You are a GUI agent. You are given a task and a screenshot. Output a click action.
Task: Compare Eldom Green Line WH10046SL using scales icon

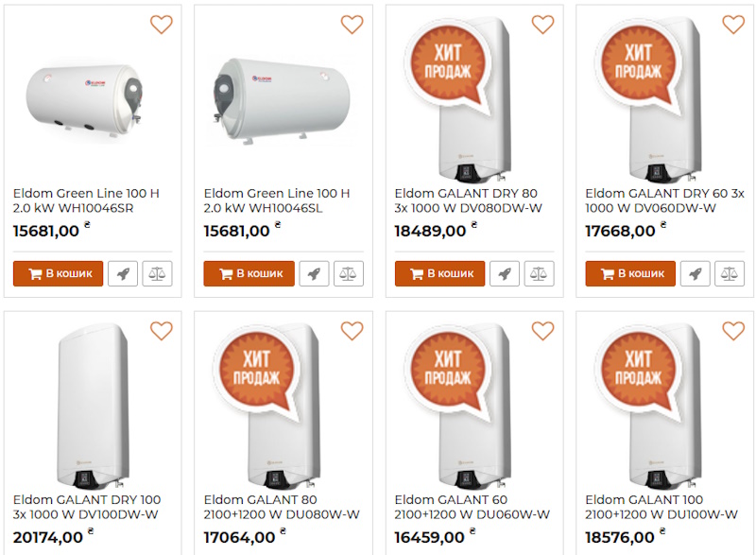(348, 274)
